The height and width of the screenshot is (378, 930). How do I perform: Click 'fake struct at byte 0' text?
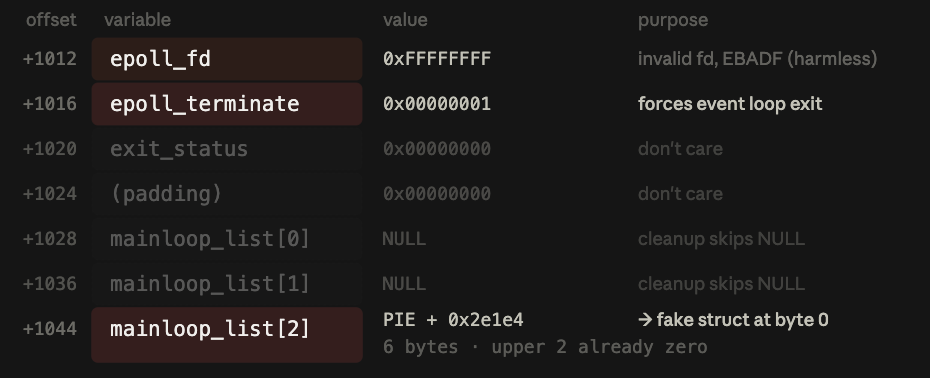[x=743, y=320]
